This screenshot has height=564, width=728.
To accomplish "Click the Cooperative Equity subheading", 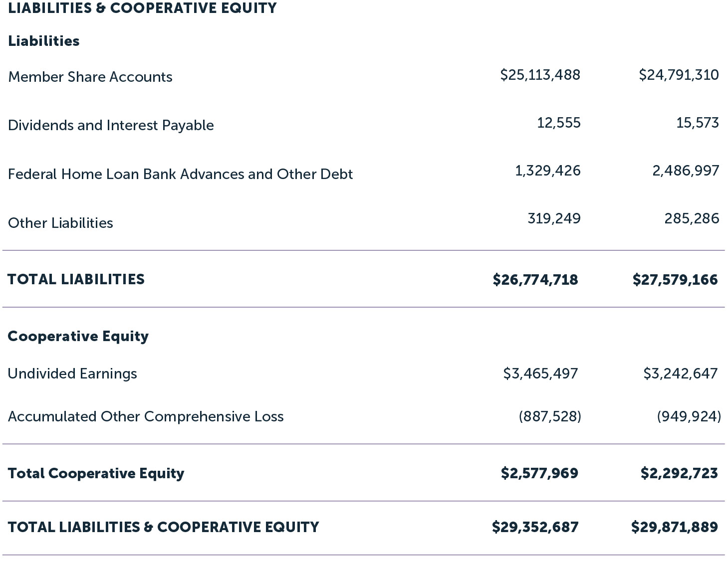I will [x=78, y=336].
